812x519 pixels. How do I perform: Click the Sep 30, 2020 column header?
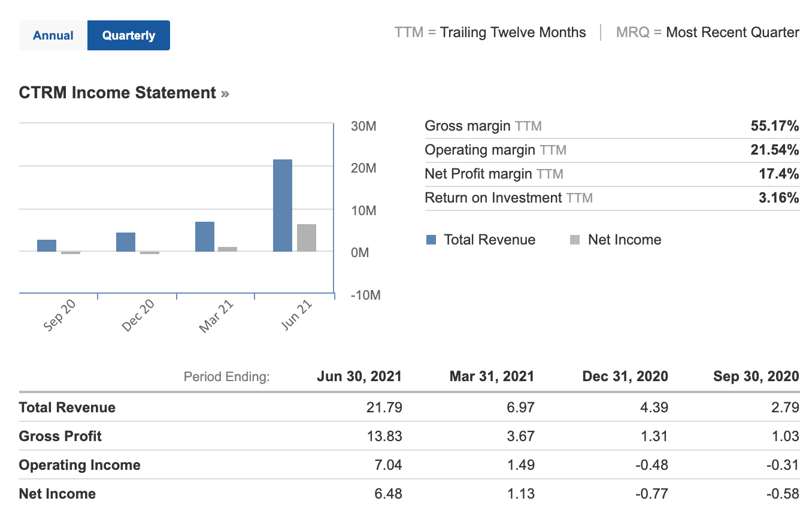click(756, 376)
